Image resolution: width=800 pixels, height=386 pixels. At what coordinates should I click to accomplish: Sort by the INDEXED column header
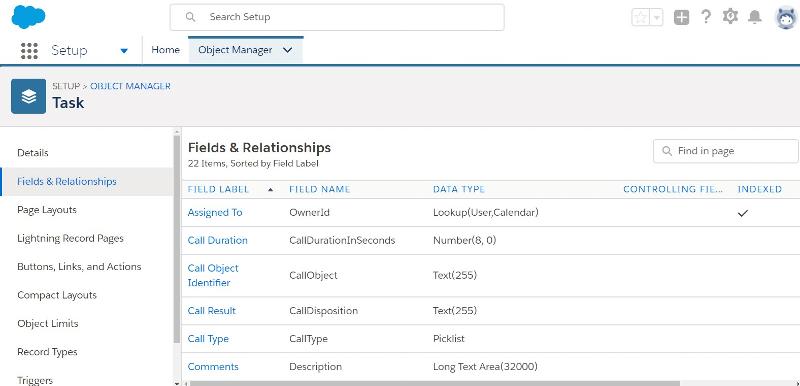pos(760,189)
